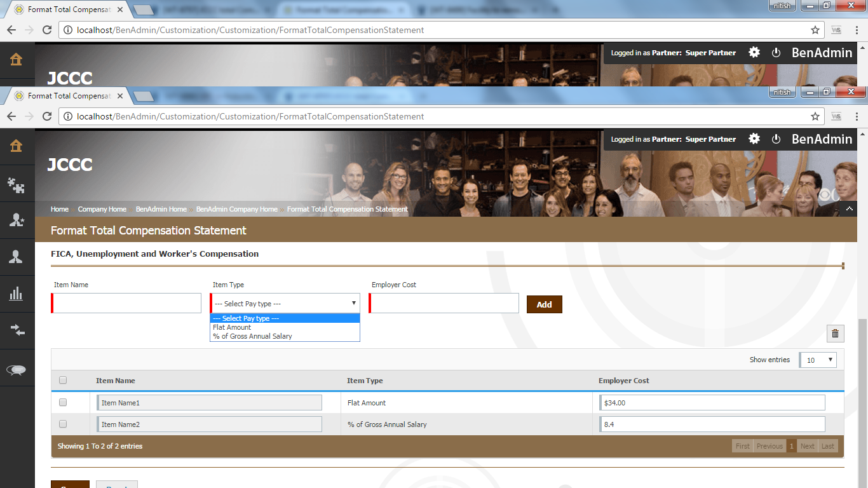The image size is (868, 488).
Task: Choose '--- Select Pay type ---' option in list
Action: coord(285,318)
